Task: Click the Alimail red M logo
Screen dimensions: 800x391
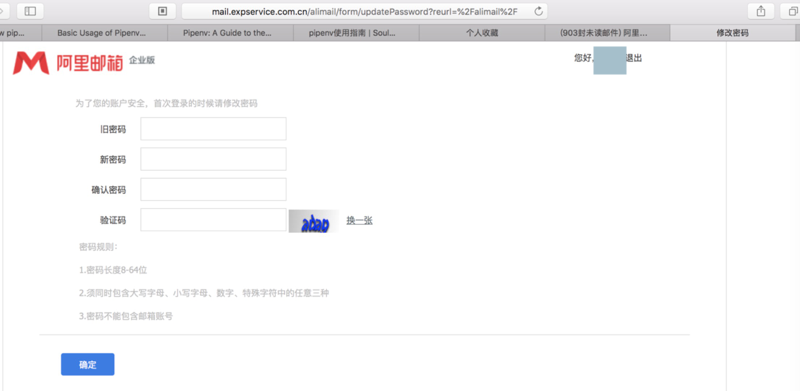Action: (x=31, y=63)
